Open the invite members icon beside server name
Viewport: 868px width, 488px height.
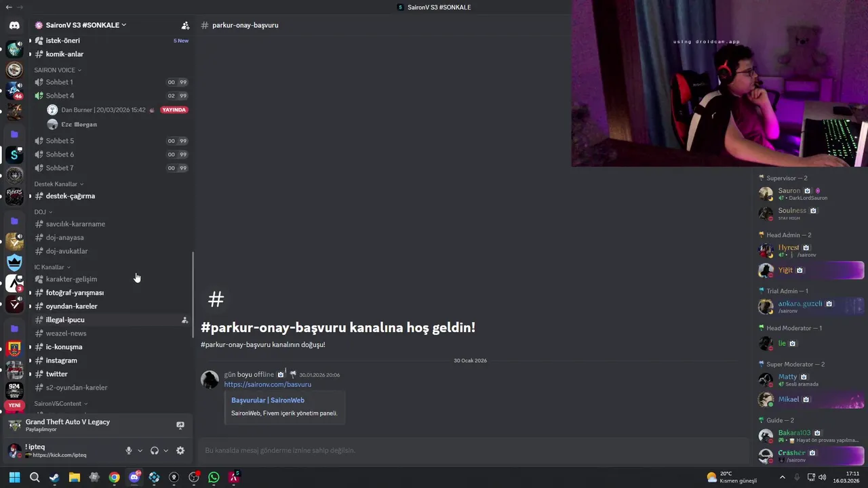(x=185, y=25)
